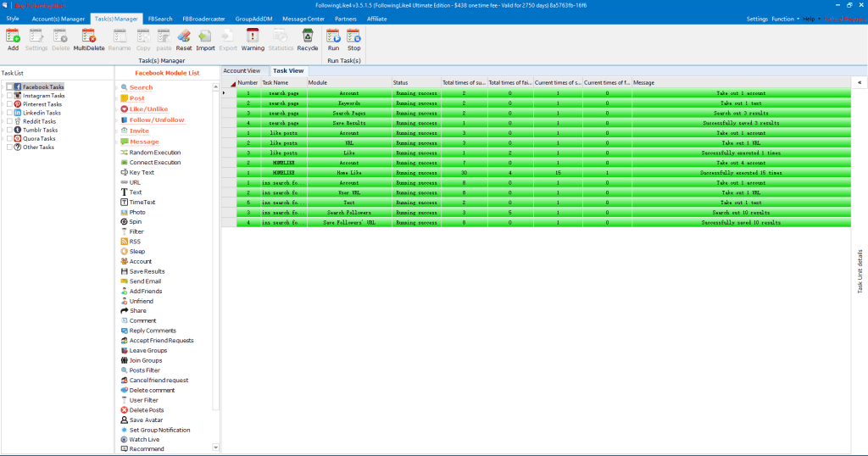Select the Random Execution module
Screen dimensions: 868x456
(x=154, y=153)
